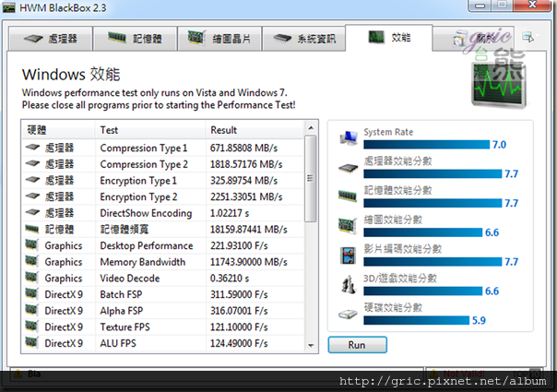Close the HWM BlackBox window

coord(532,5)
